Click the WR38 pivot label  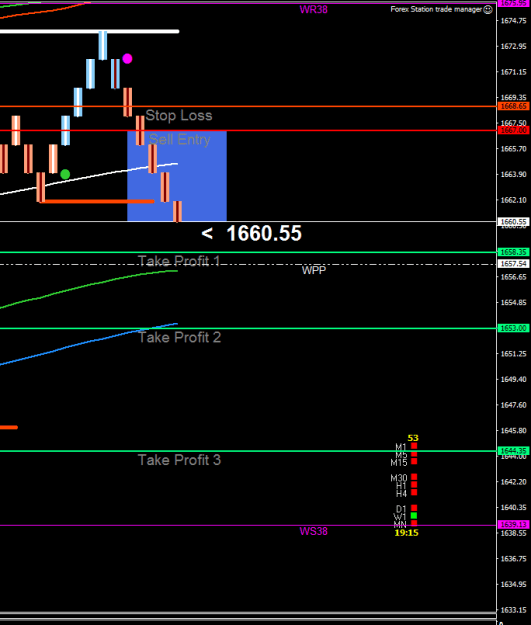tap(314, 10)
